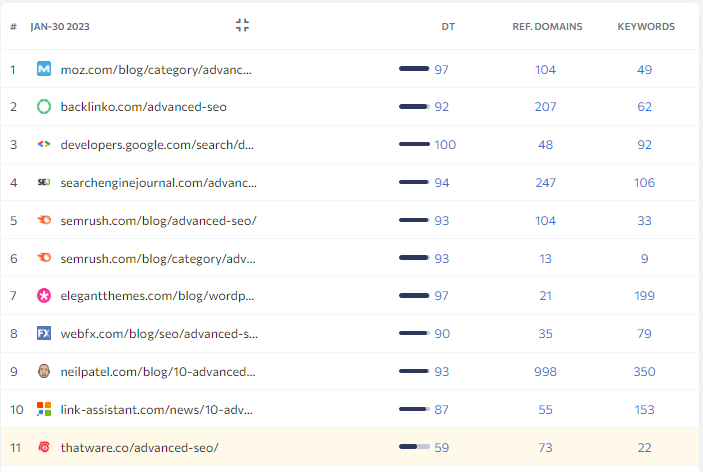The image size is (703, 472).
Task: Click ref domains 207 for backlinko
Action: click(546, 107)
